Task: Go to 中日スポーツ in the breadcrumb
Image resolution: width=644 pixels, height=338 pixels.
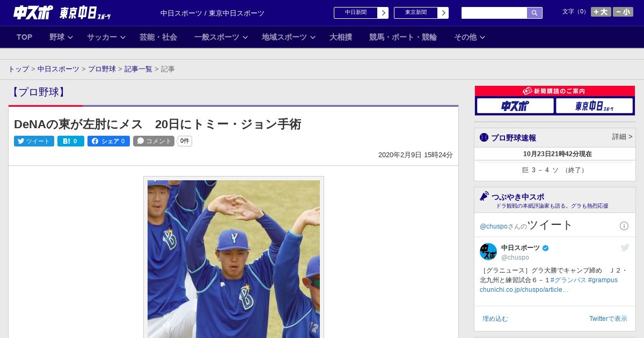Action: tap(58, 69)
